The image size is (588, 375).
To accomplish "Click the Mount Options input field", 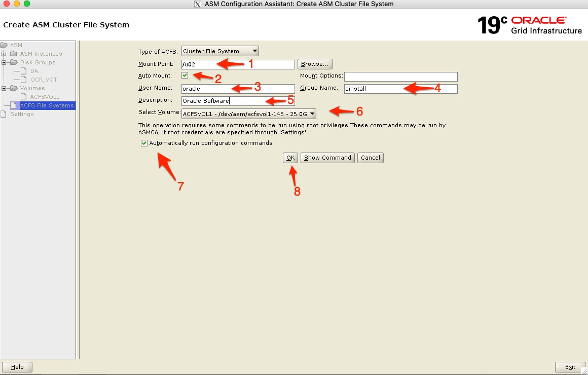I will [x=401, y=77].
